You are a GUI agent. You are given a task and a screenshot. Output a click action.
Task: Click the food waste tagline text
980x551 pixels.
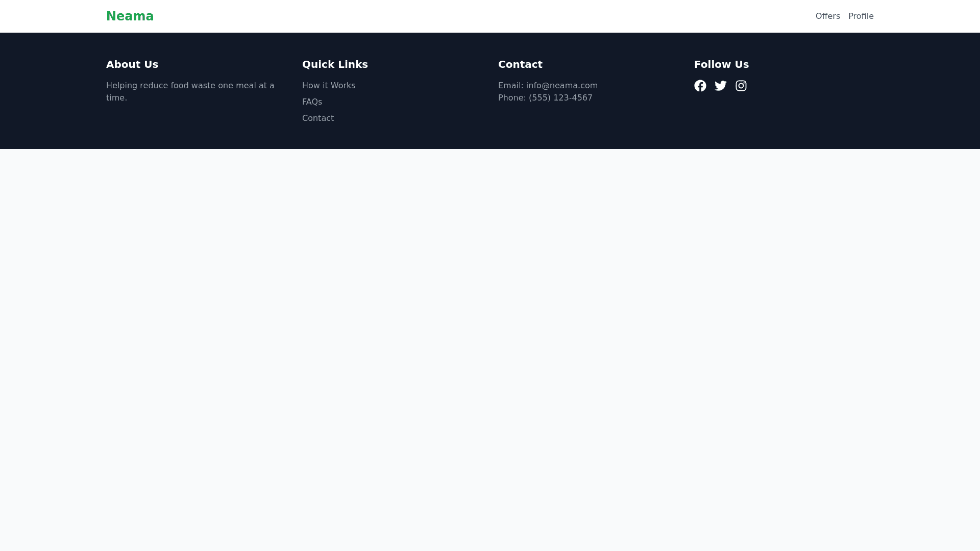pos(190,91)
